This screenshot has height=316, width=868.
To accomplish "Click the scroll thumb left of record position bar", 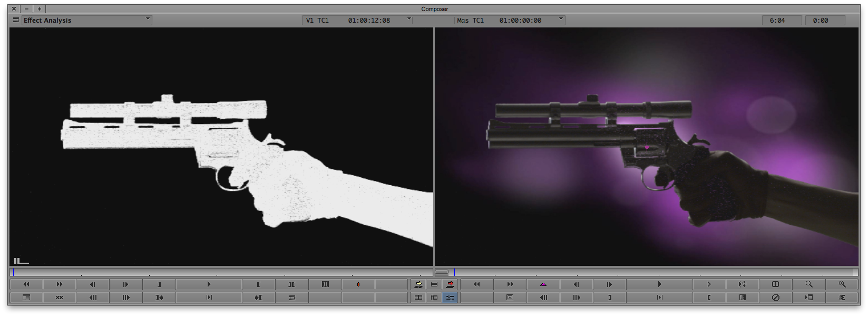I will [442, 272].
